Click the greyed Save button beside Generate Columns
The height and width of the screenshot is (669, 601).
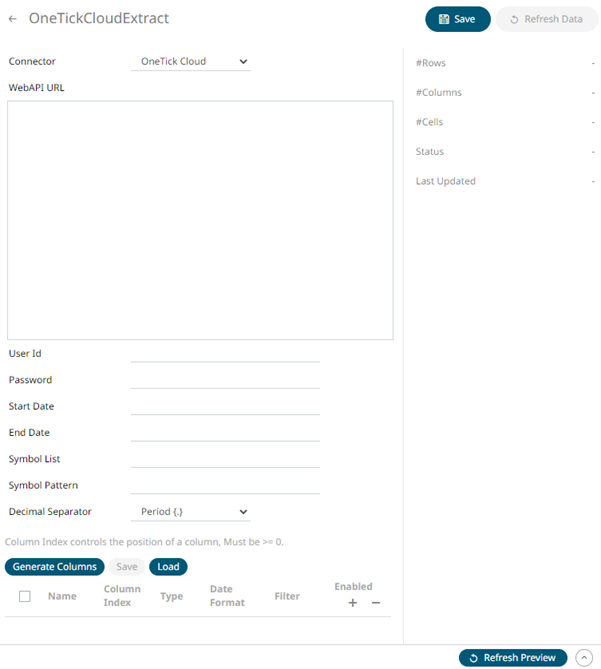(x=127, y=567)
